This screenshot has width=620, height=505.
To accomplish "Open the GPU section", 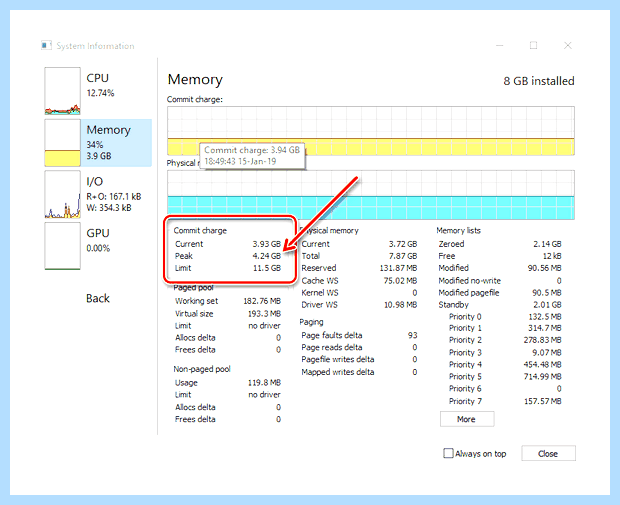I will (x=98, y=246).
